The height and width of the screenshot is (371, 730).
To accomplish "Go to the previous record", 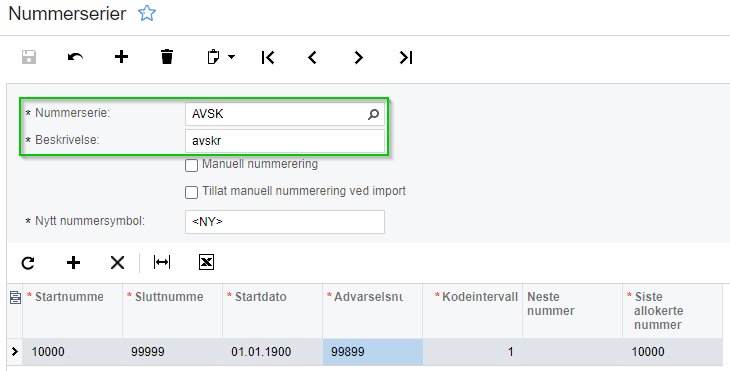I will pyautogui.click(x=312, y=57).
